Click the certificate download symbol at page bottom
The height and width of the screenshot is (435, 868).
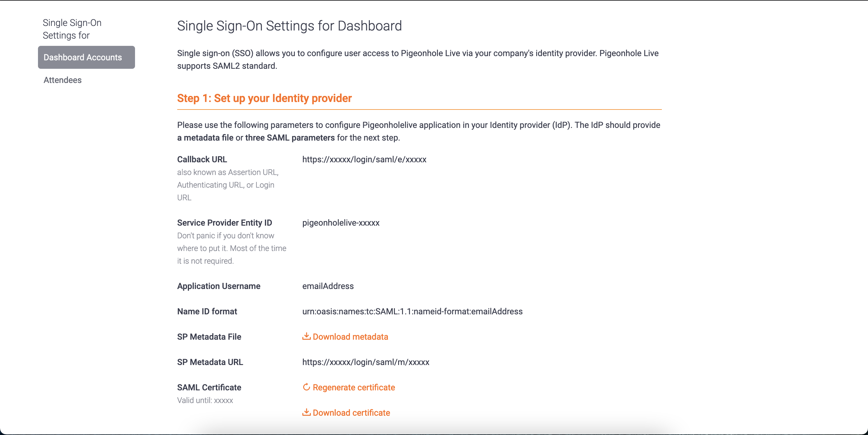tap(306, 412)
